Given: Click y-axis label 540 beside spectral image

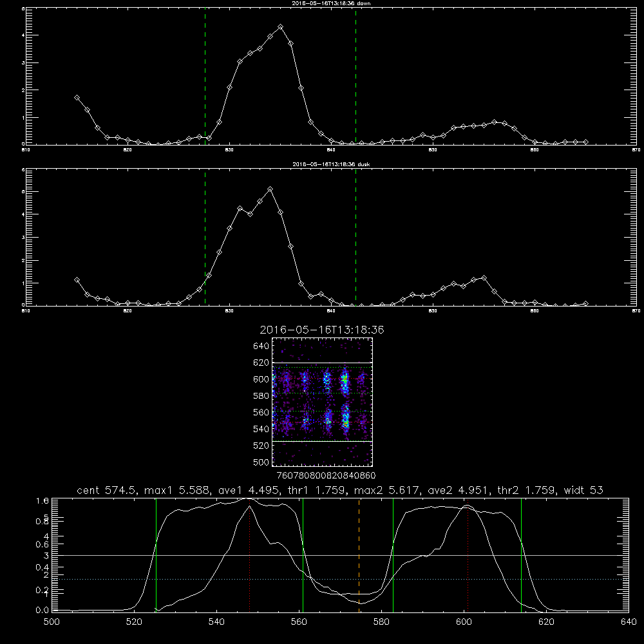Looking at the screenshot, I should coord(261,429).
